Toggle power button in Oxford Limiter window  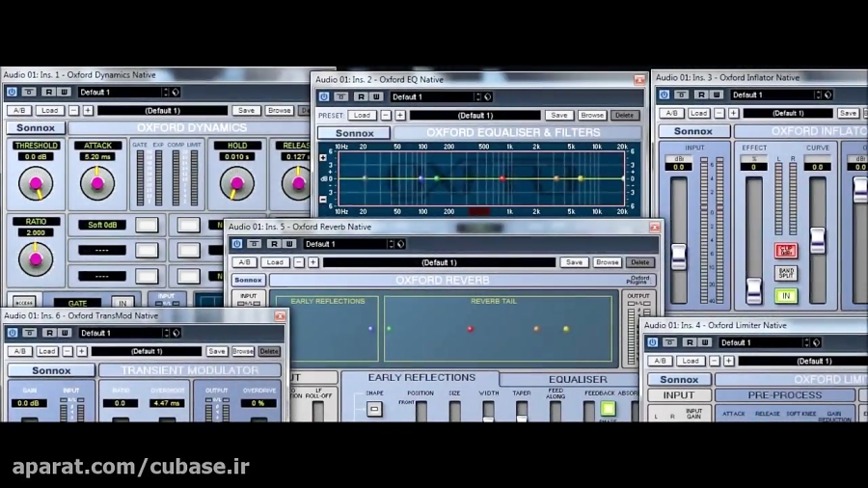coord(652,342)
